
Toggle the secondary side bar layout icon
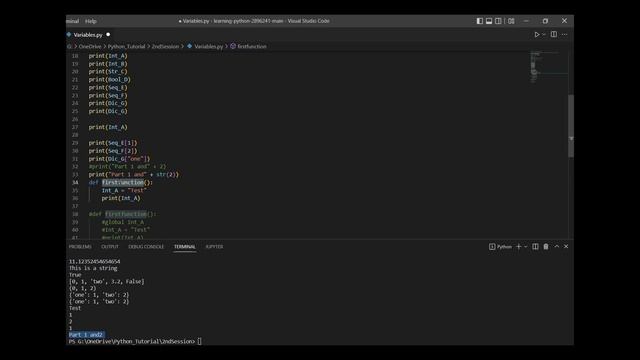click(x=498, y=21)
